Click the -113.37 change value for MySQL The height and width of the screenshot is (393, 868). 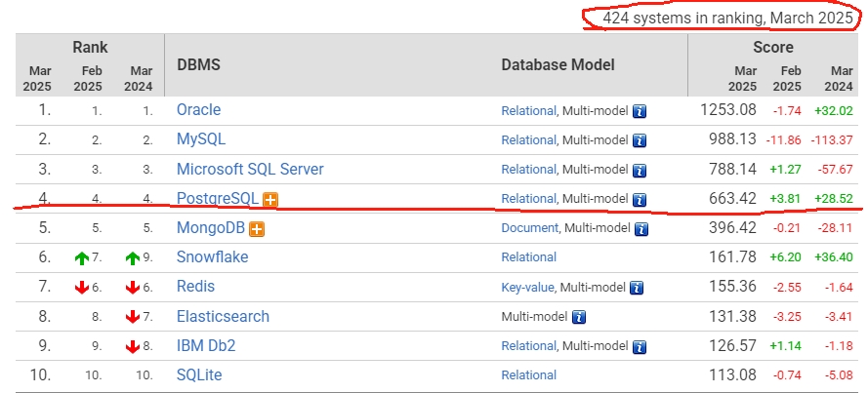(x=832, y=139)
